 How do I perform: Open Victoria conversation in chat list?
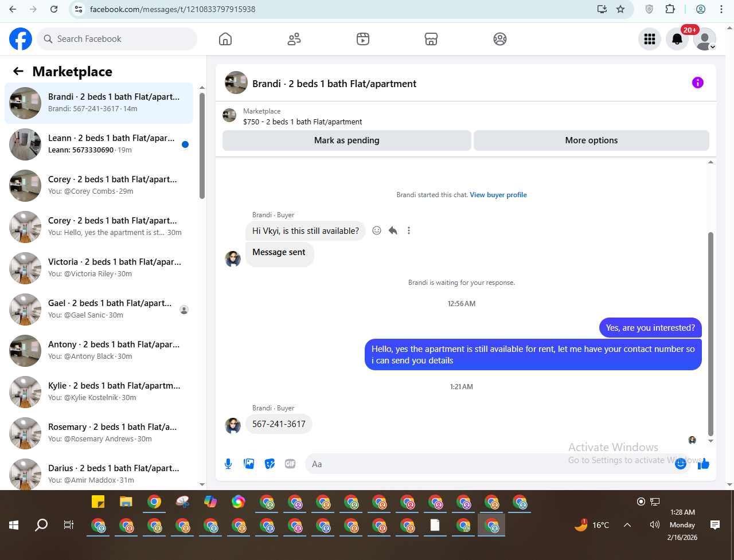click(99, 268)
